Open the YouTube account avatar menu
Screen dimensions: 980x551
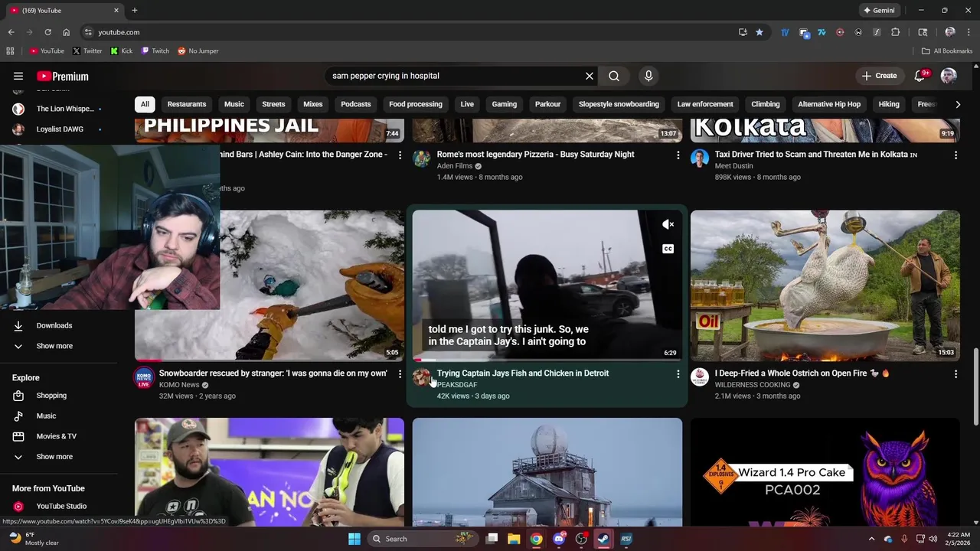tap(949, 76)
